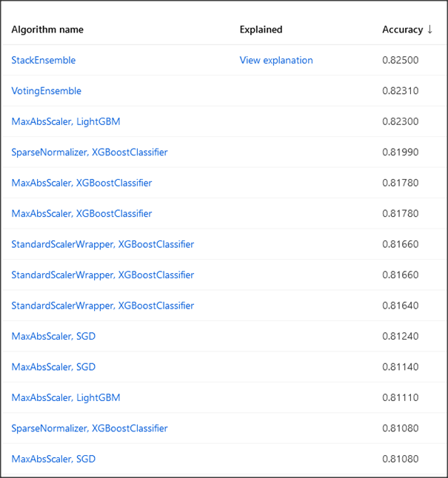448x478 pixels.
Task: Select the 0.81990 accuracy cell
Action: pyautogui.click(x=401, y=152)
